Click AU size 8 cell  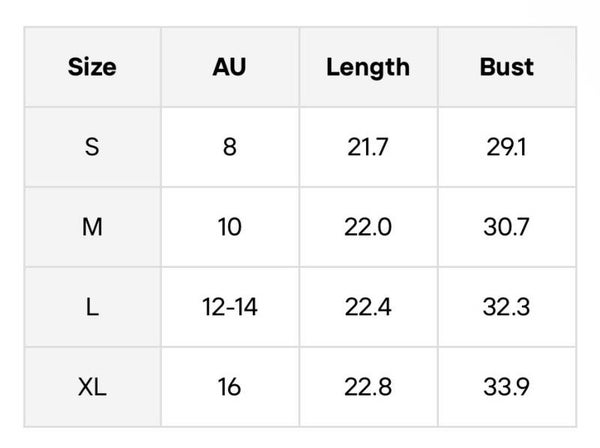point(229,147)
